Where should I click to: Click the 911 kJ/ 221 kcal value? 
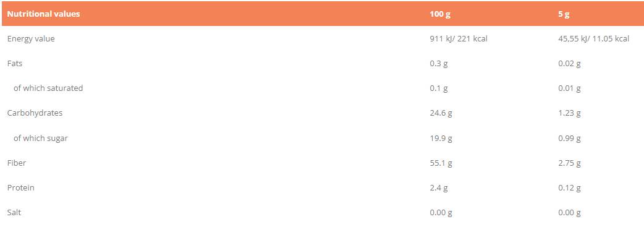[459, 39]
